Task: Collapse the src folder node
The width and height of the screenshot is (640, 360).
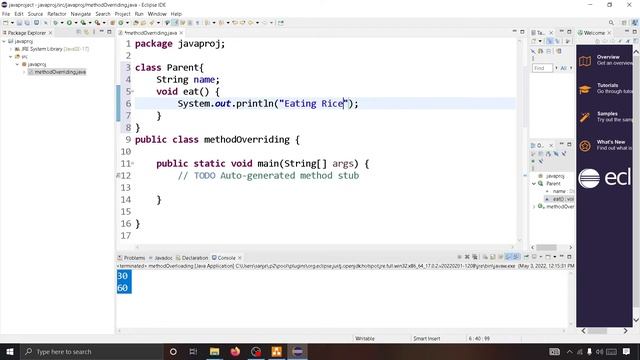Action: pyautogui.click(x=11, y=57)
